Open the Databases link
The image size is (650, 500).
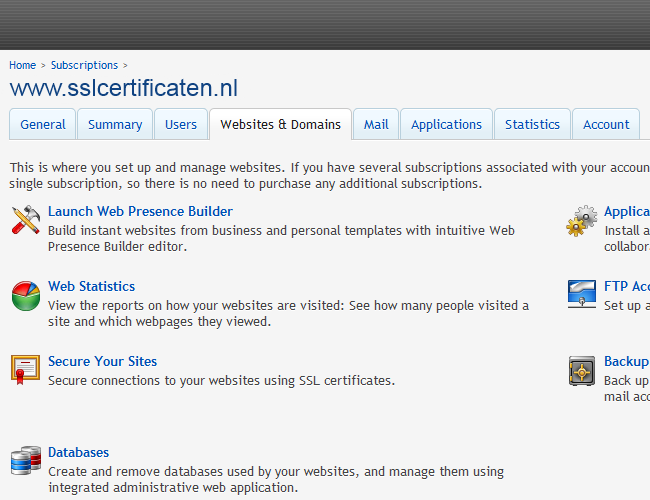(78, 452)
